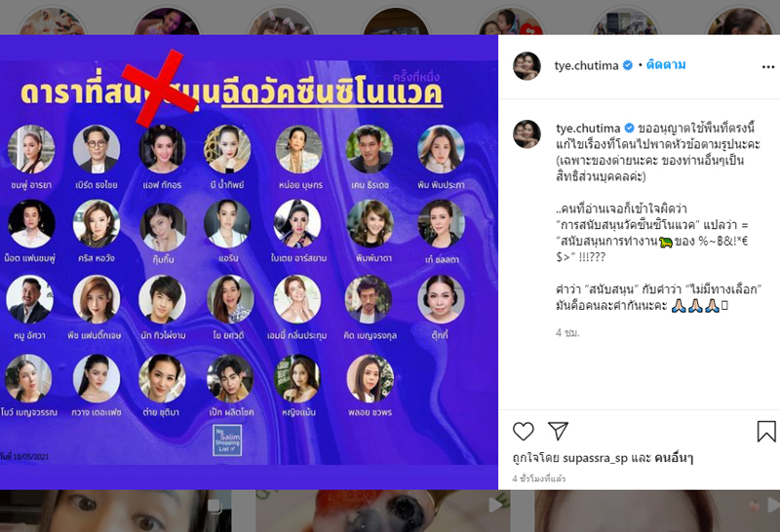Viewport: 780px width, 532px height.
Task: Share the post via paper plane icon
Action: click(558, 431)
